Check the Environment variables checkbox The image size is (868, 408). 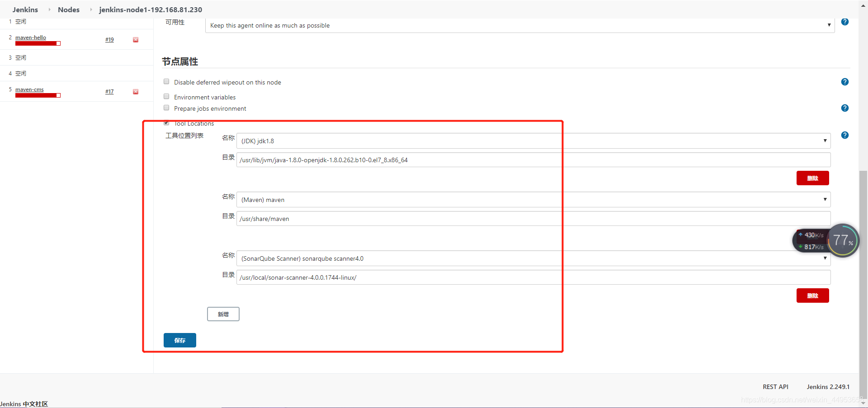[x=166, y=97]
